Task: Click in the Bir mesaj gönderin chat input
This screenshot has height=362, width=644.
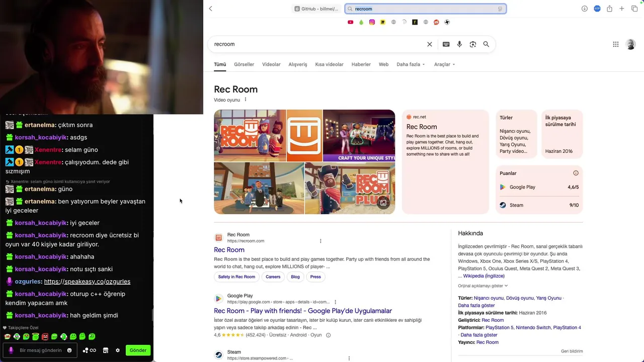Action: pos(40,350)
